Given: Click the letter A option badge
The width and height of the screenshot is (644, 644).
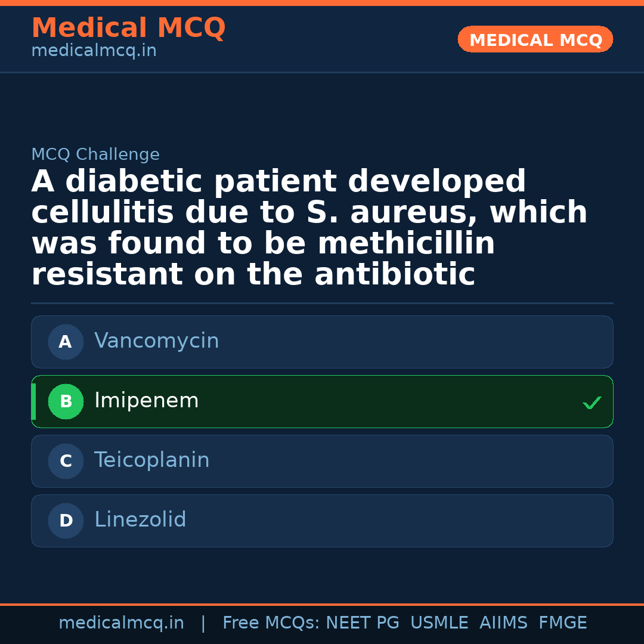Looking at the screenshot, I should click(66, 342).
